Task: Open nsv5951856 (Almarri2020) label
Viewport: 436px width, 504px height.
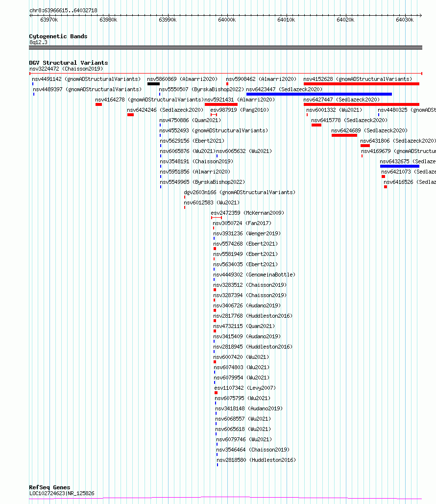Action: tap(195, 172)
